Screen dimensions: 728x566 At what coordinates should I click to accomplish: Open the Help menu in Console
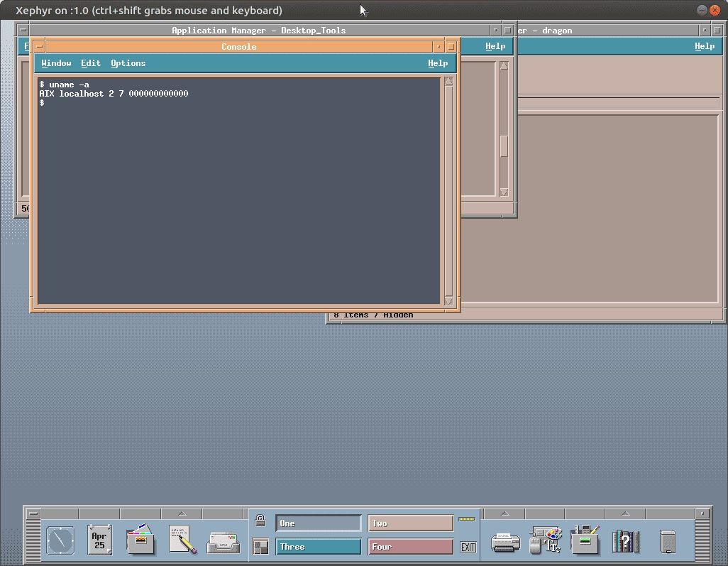(438, 63)
